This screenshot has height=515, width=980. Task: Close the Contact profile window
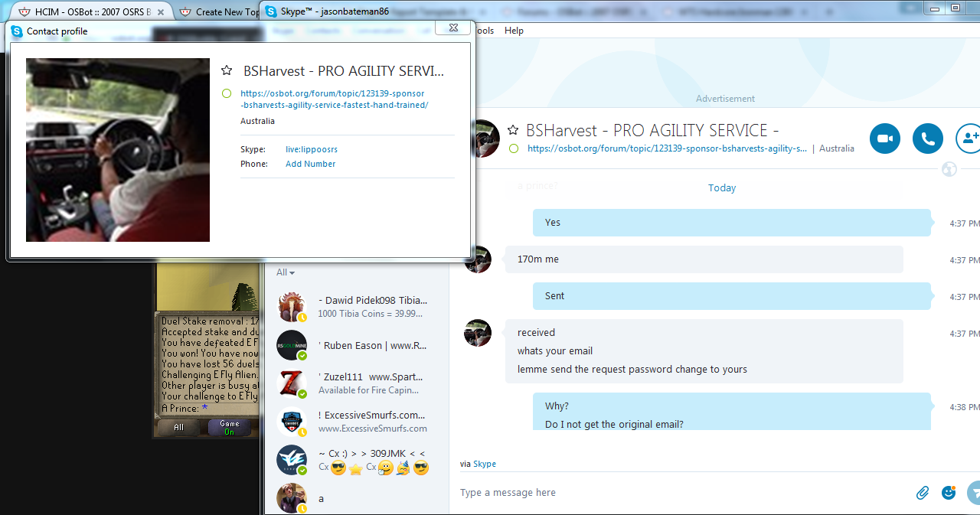click(x=452, y=28)
